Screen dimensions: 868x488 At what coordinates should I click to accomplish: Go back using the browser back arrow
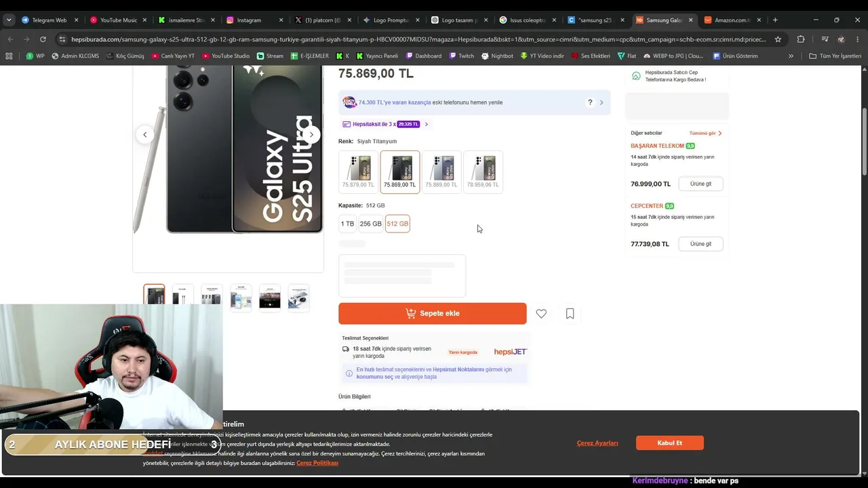coord(10,39)
